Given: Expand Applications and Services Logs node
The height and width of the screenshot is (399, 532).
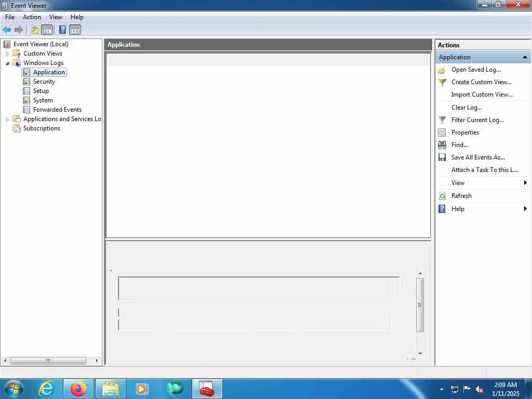Looking at the screenshot, I should click(x=7, y=119).
